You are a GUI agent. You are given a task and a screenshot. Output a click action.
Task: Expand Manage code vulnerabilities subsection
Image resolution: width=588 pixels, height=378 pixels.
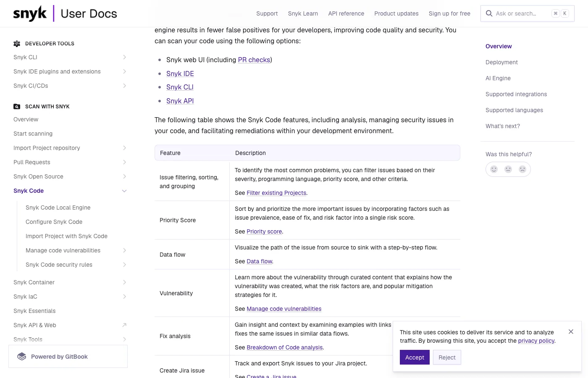[124, 250]
